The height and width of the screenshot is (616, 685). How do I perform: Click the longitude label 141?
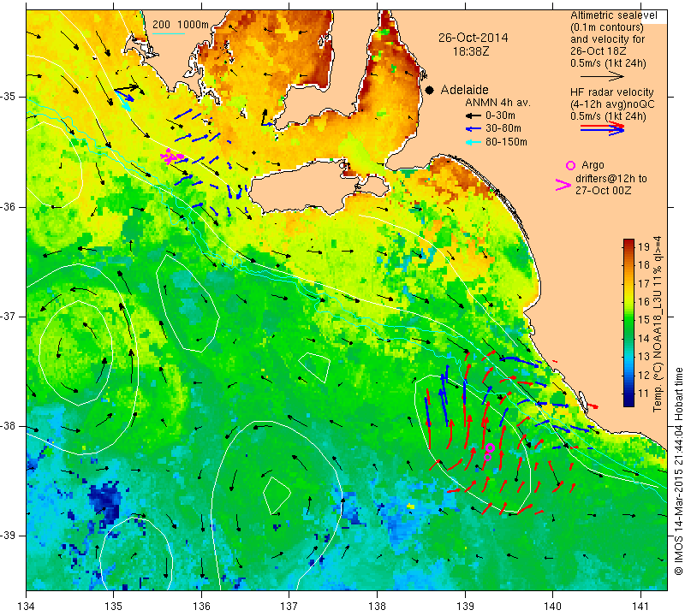coord(640,606)
